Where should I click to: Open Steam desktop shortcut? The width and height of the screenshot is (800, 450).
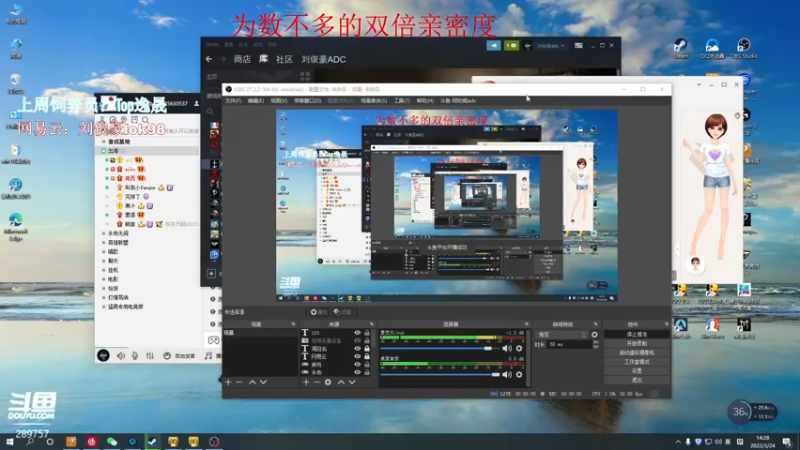[681, 48]
